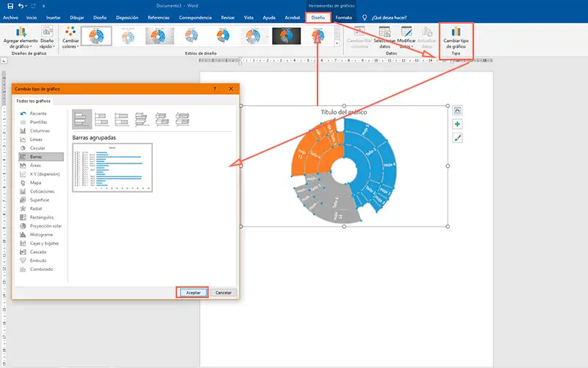The width and height of the screenshot is (588, 368).
Task: Click the Título del gráfico chart title
Action: pos(344,112)
